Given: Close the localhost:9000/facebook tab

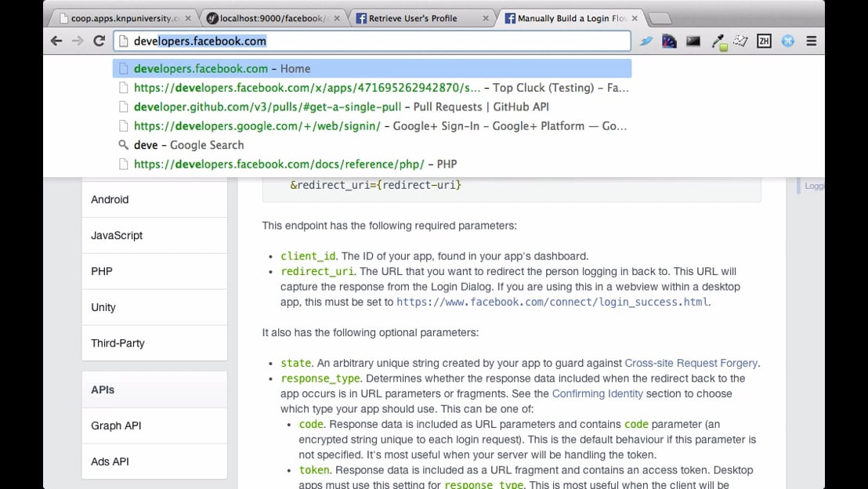Looking at the screenshot, I should click(x=337, y=18).
